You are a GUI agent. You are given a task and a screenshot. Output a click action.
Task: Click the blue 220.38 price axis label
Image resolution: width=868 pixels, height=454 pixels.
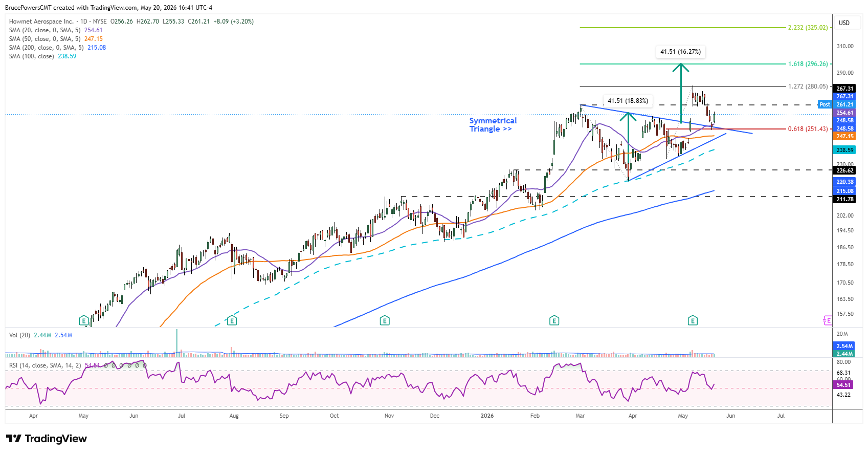tap(844, 182)
